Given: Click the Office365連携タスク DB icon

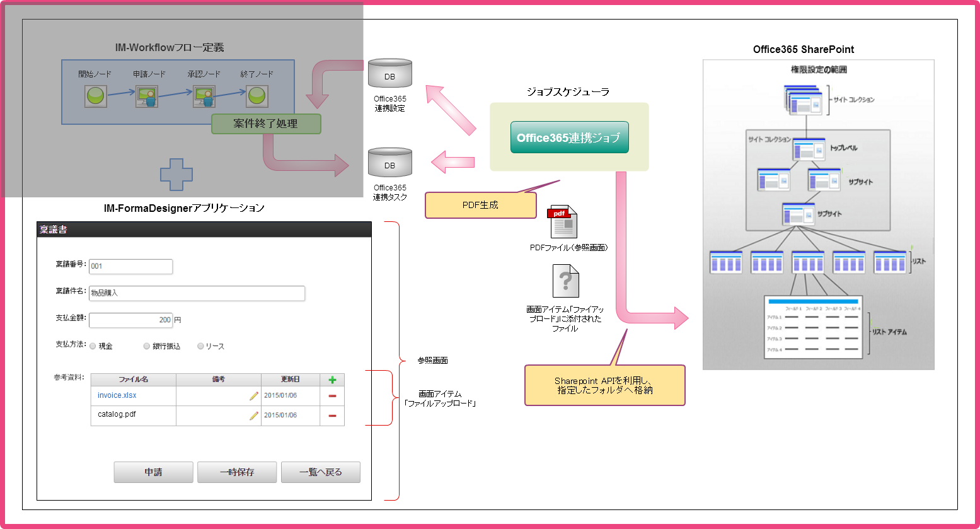Looking at the screenshot, I should pos(389,161).
